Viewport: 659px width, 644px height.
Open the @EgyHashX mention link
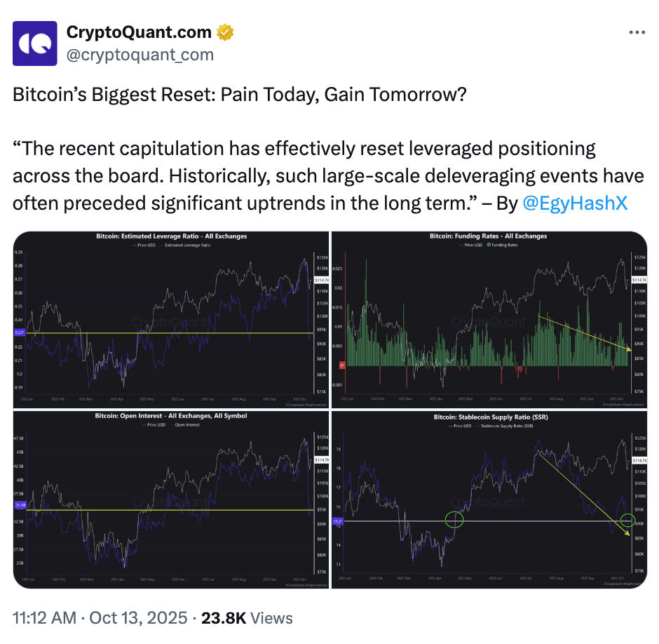tap(575, 203)
